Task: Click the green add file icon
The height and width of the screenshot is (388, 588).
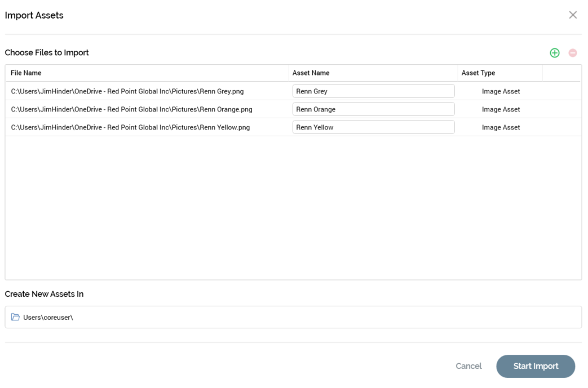Action: coord(554,53)
